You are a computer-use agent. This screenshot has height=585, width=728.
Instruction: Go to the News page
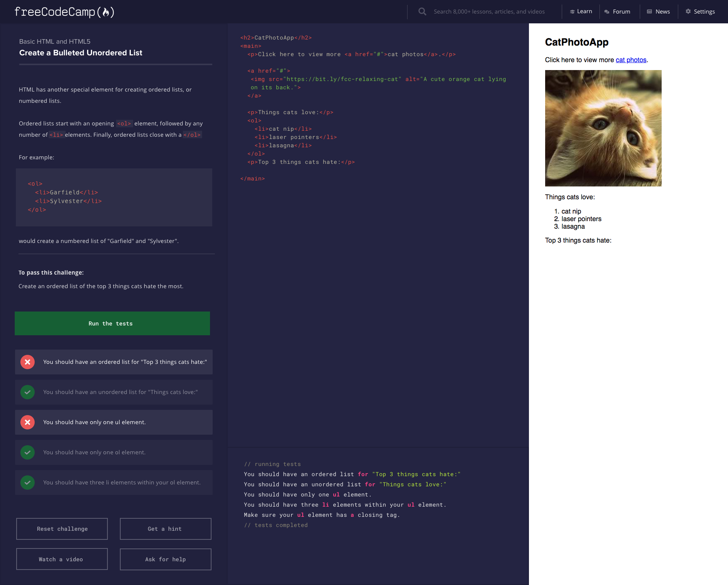click(658, 12)
